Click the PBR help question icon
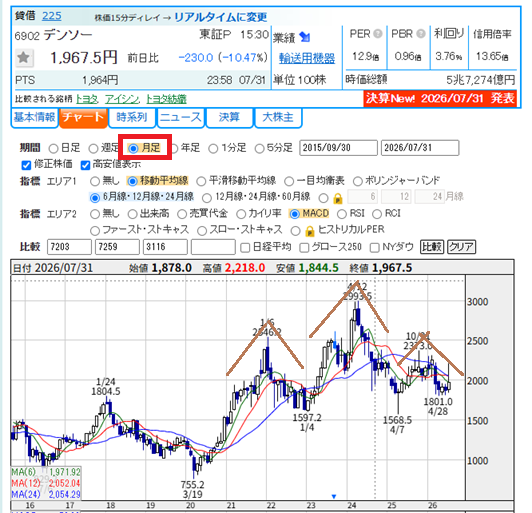This screenshot has width=532, height=513. pyautogui.click(x=421, y=34)
